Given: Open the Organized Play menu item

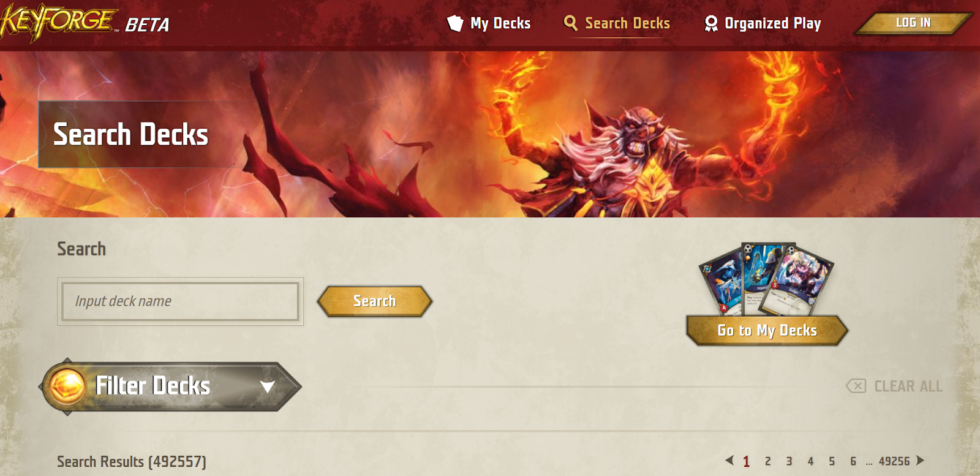Looking at the screenshot, I should point(763,23).
